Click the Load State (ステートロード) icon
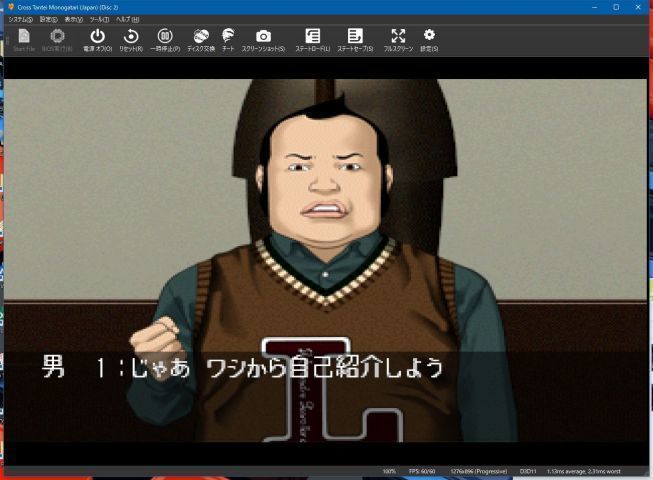The height and width of the screenshot is (480, 653). (313, 40)
